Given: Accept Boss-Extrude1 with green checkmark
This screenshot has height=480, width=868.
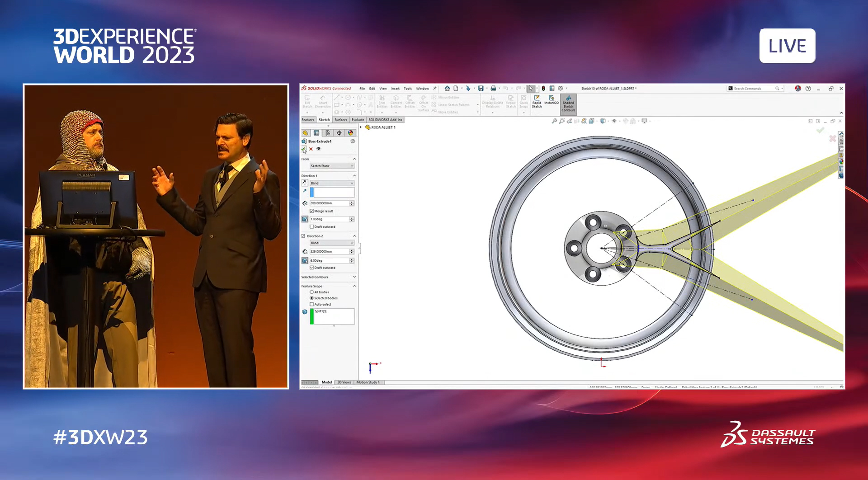Looking at the screenshot, I should pos(304,149).
